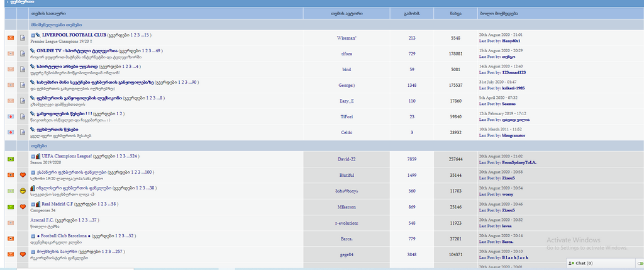Click the orange envelope icon in the gege84 row

[11, 254]
